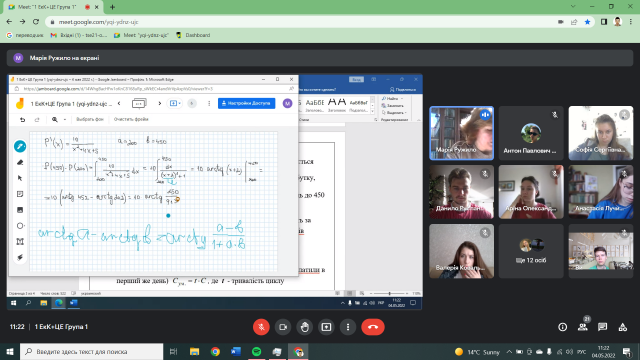Click Поделиться in the shared Word window
Image resolution: width=640 pixels, height=360 pixels.
pyautogui.click(x=403, y=89)
